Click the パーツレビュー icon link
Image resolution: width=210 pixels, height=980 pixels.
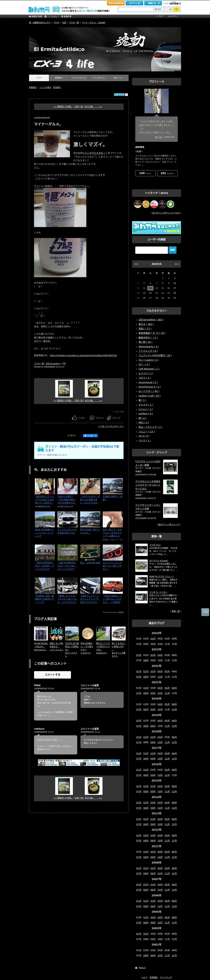point(52,16)
